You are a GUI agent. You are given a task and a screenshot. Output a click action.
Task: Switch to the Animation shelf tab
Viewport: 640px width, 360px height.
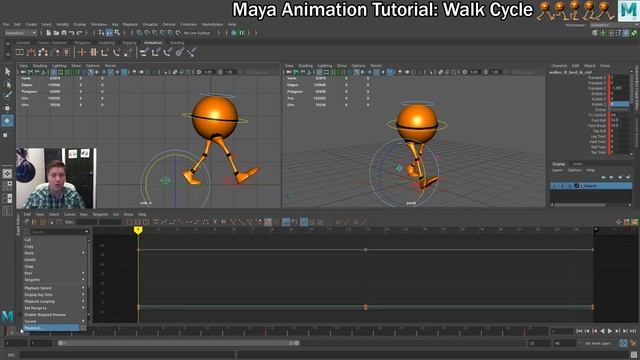(153, 42)
